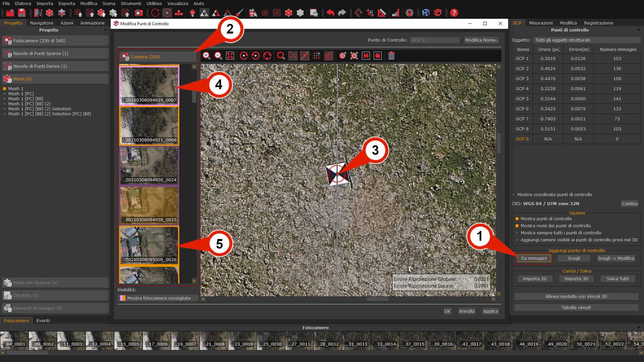The image size is (644, 362).
Task: Switch to the Eventi tab
Action: (43, 320)
